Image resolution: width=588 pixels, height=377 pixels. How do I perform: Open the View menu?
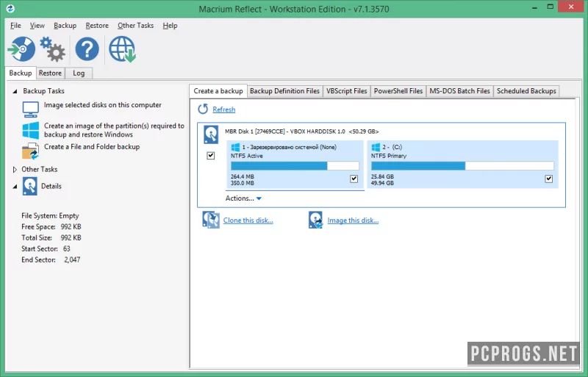(37, 26)
